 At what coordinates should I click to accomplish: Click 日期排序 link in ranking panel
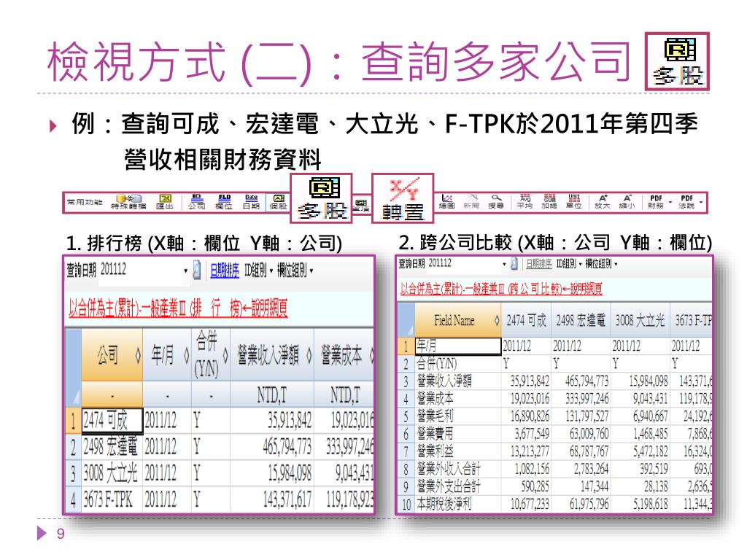[225, 271]
